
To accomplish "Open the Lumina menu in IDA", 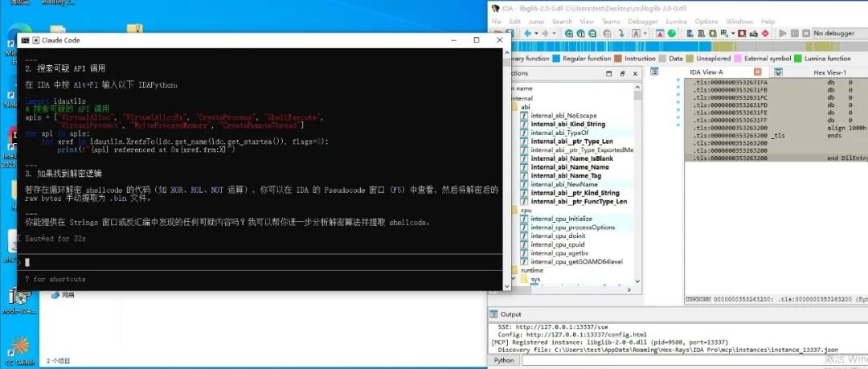I will coord(676,21).
